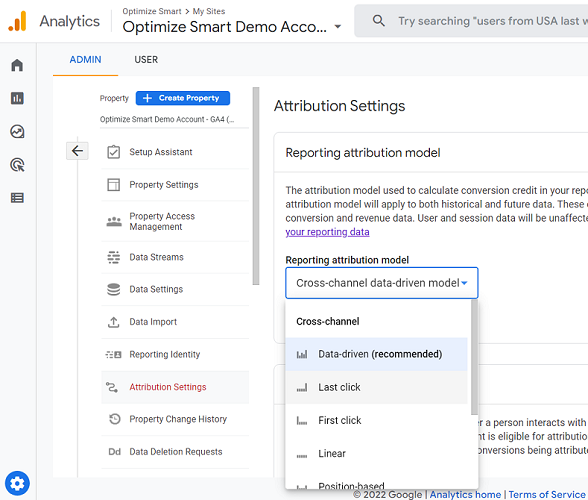
Task: Open the 'your reporting data' link
Action: 327,232
